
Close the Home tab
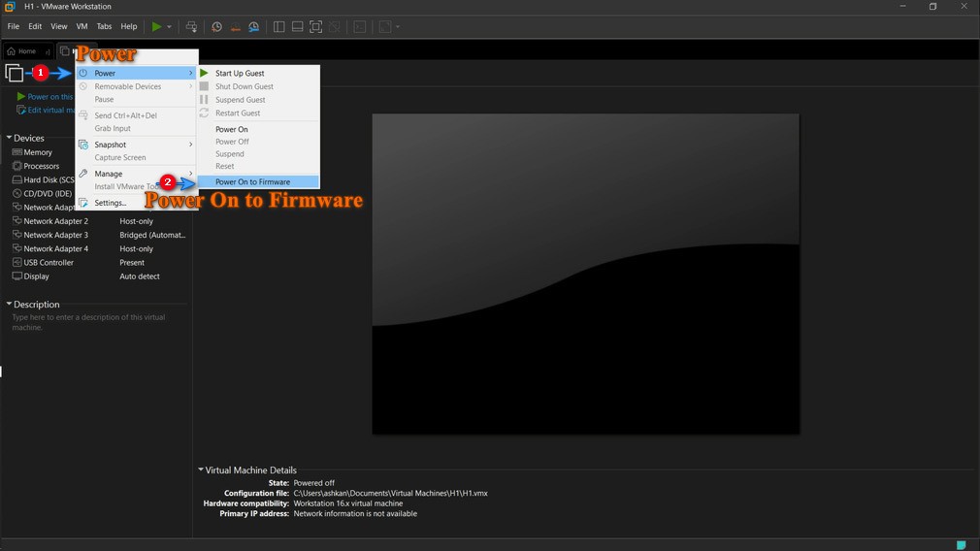(x=48, y=51)
